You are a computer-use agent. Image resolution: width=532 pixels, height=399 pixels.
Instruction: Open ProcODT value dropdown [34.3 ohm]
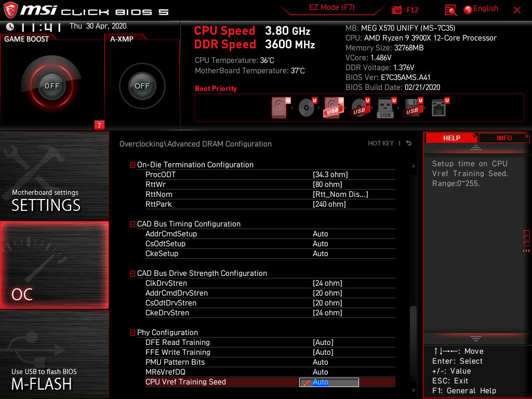click(330, 175)
